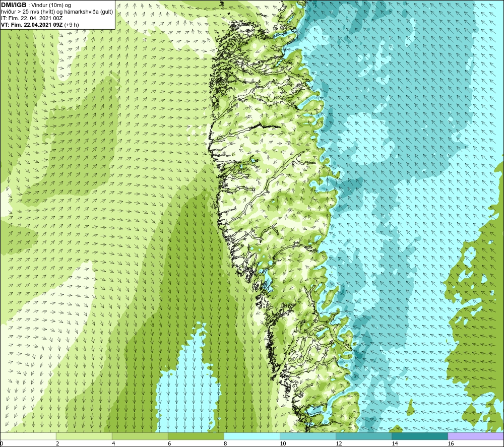Click the 10–12 m/s turquoise swatch
The image size is (504, 447).
tap(308, 436)
